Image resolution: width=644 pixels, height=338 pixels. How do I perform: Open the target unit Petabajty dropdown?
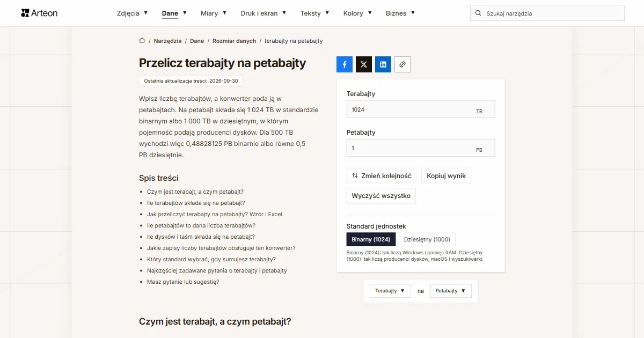(451, 291)
